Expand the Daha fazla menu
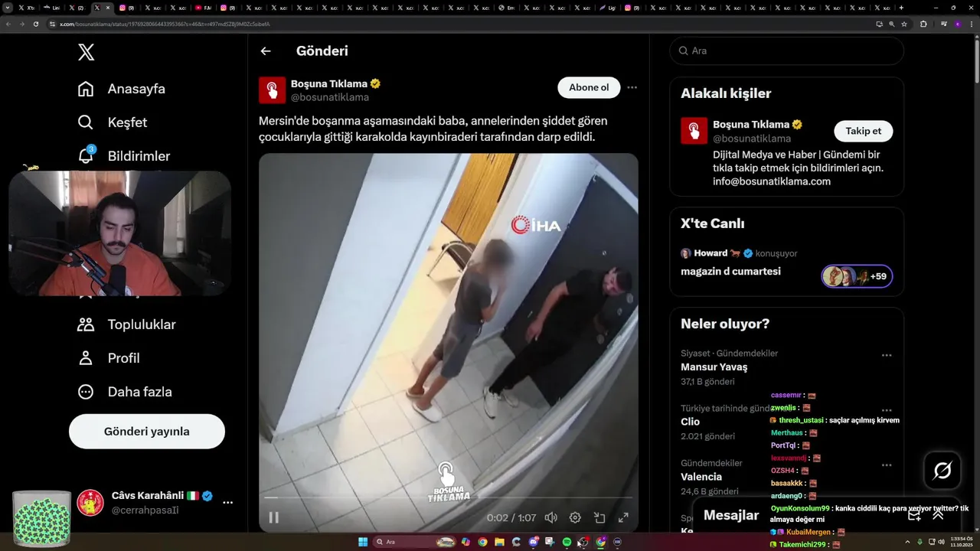 click(125, 392)
